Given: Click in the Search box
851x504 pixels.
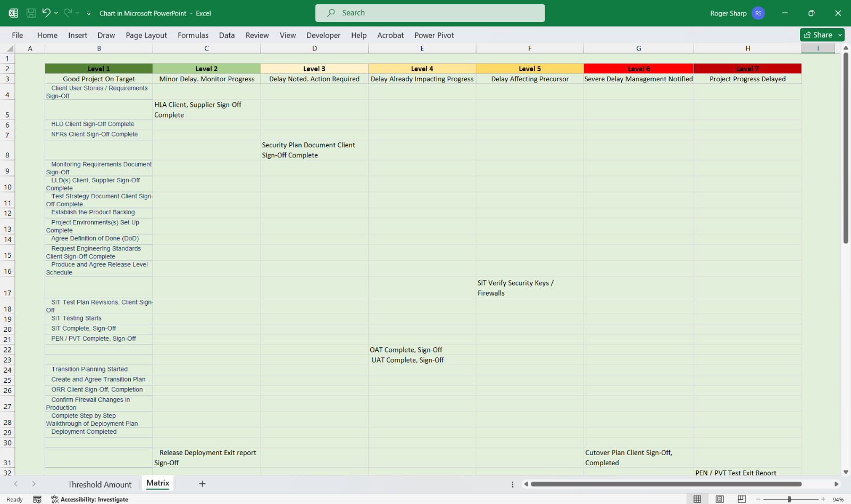Looking at the screenshot, I should click(430, 13).
